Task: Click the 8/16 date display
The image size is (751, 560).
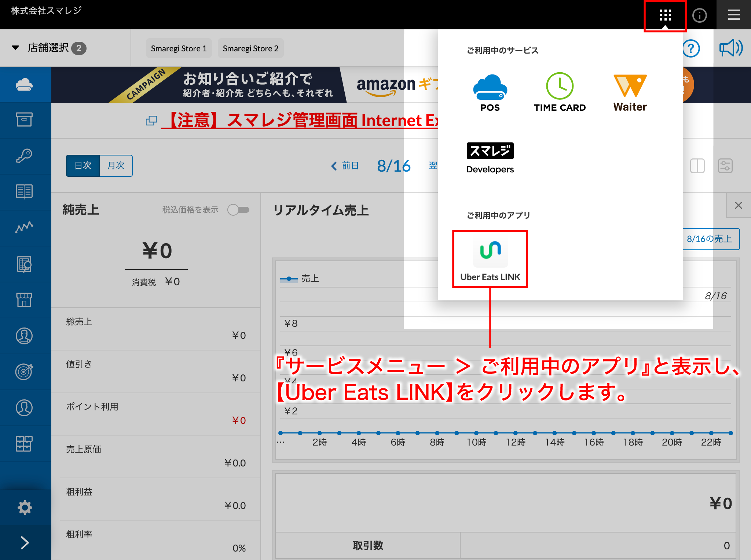Action: tap(394, 166)
